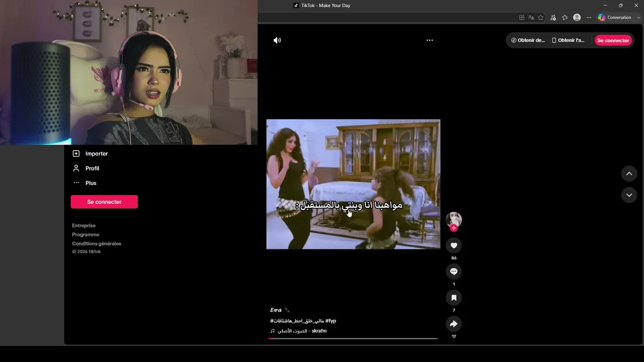Click the 'Obtenir l'a...' phone app button

(569, 40)
